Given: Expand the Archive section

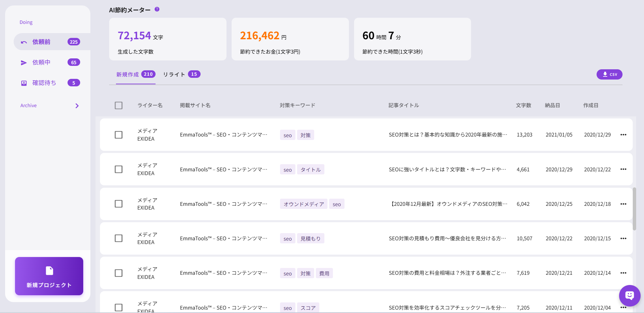Looking at the screenshot, I should point(77,105).
